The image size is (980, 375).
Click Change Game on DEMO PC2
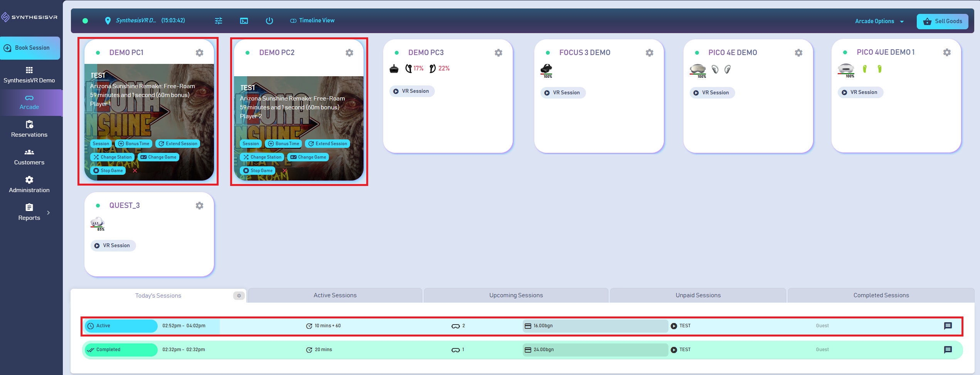coord(308,157)
